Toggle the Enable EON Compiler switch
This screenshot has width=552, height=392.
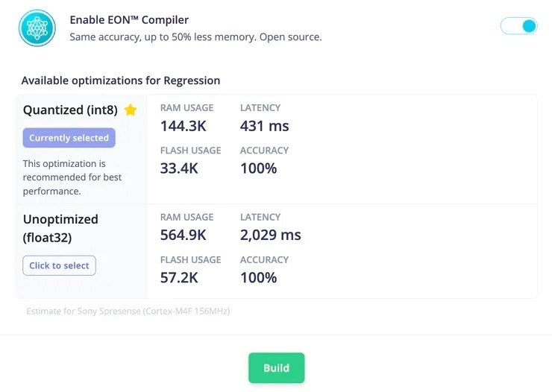click(518, 26)
